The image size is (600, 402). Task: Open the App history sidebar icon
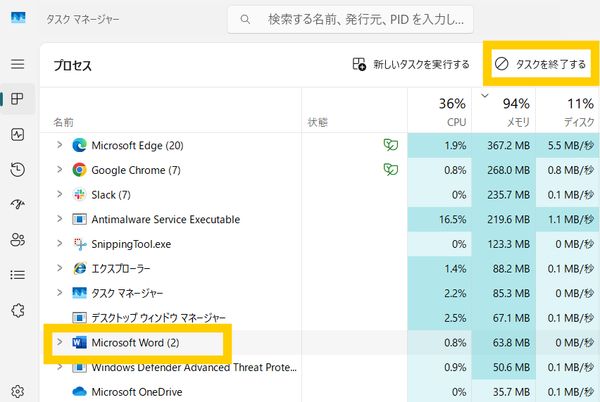(18, 169)
